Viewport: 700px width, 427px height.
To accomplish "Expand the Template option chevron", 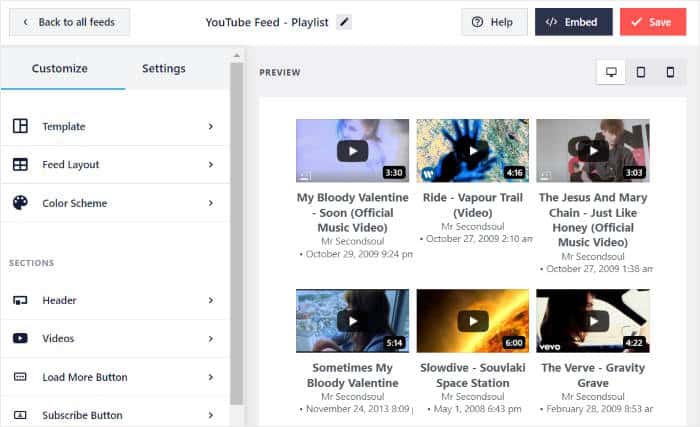I will point(211,126).
